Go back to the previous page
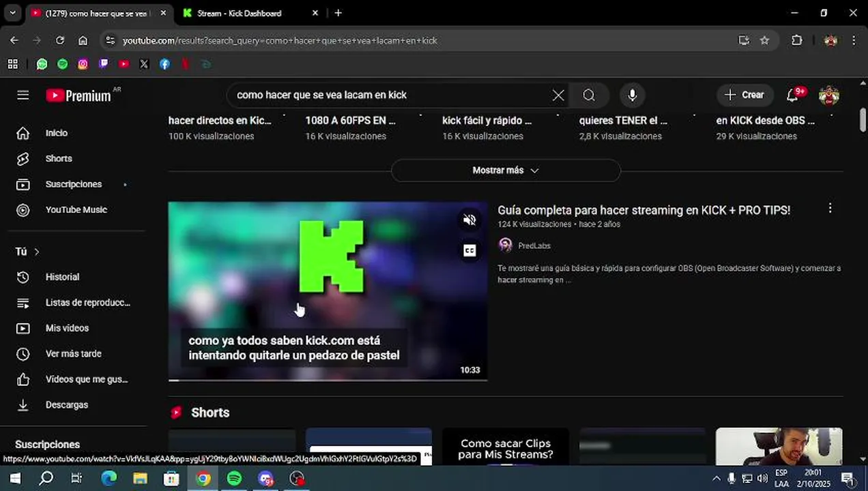Image resolution: width=868 pixels, height=491 pixels. 14,40
